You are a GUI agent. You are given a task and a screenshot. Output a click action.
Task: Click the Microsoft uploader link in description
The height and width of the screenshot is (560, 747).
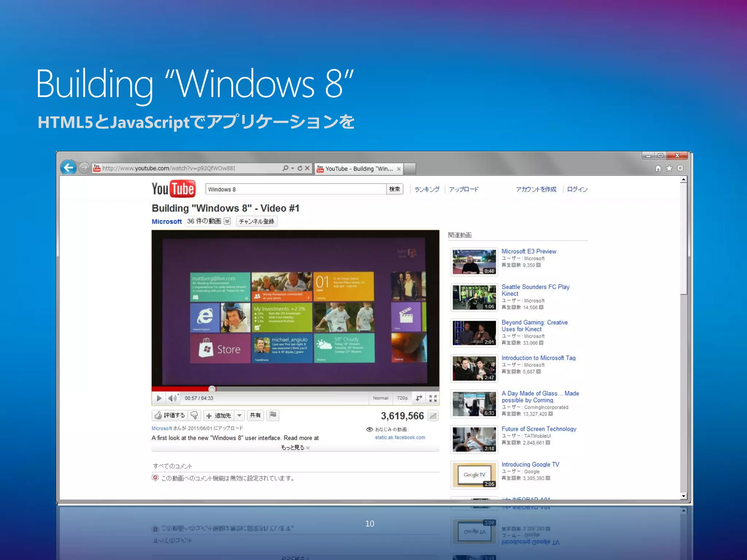pos(162,428)
